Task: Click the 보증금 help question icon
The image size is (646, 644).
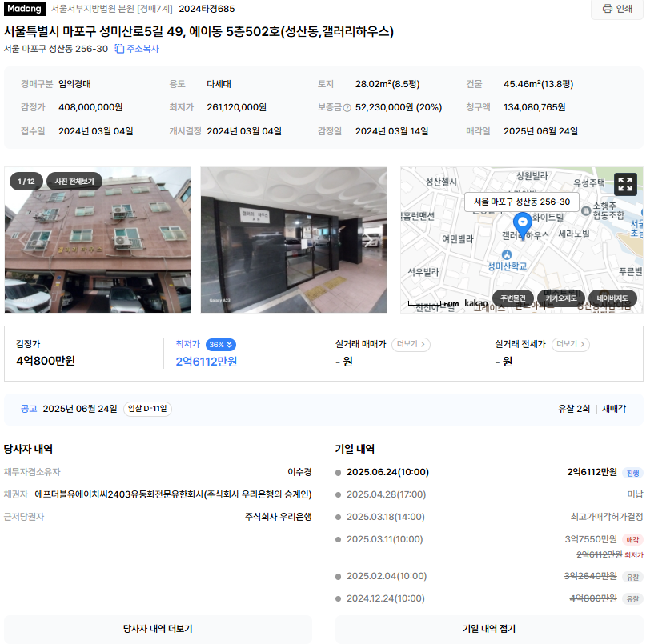Action: [x=347, y=108]
